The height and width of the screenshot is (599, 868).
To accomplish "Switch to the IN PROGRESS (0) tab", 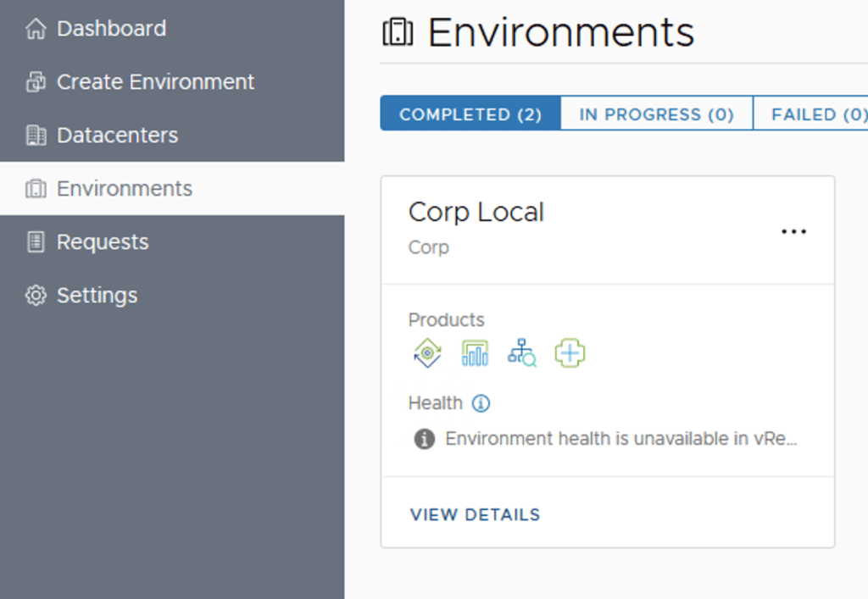I will (656, 114).
